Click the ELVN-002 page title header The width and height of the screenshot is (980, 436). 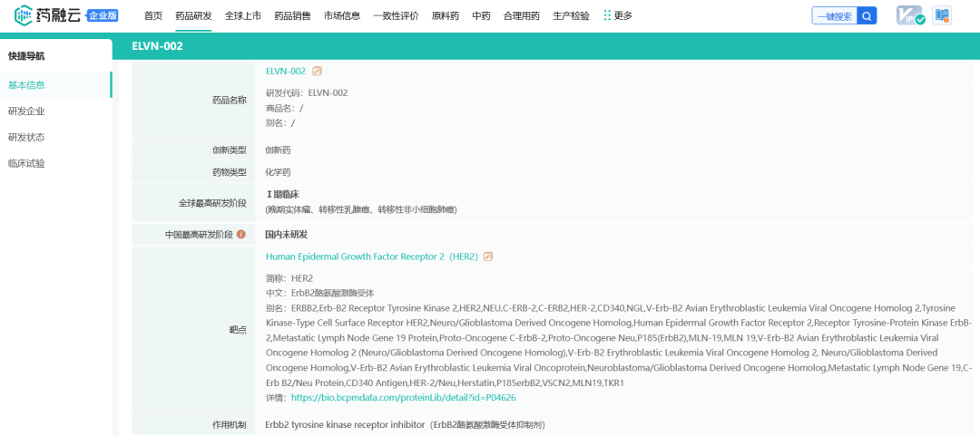[158, 46]
